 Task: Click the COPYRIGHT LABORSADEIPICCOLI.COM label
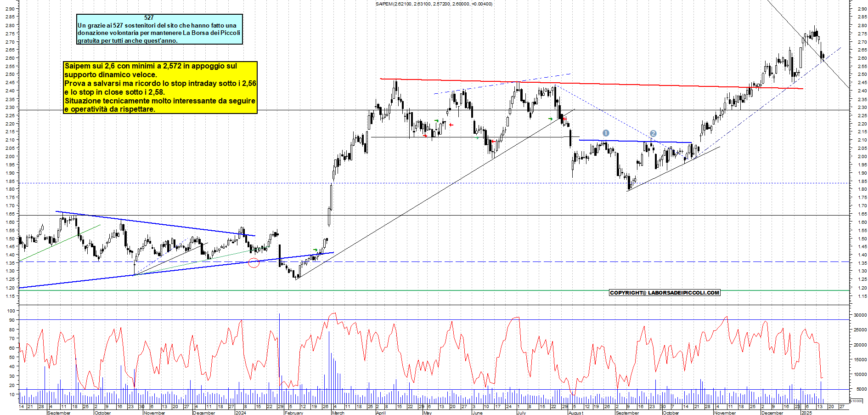(x=665, y=293)
